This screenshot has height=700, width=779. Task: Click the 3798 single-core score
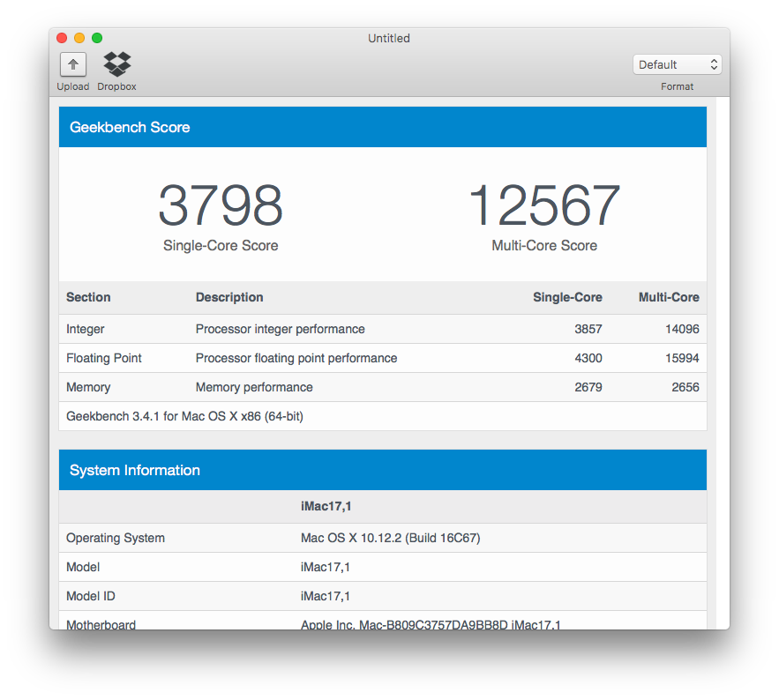click(x=221, y=205)
